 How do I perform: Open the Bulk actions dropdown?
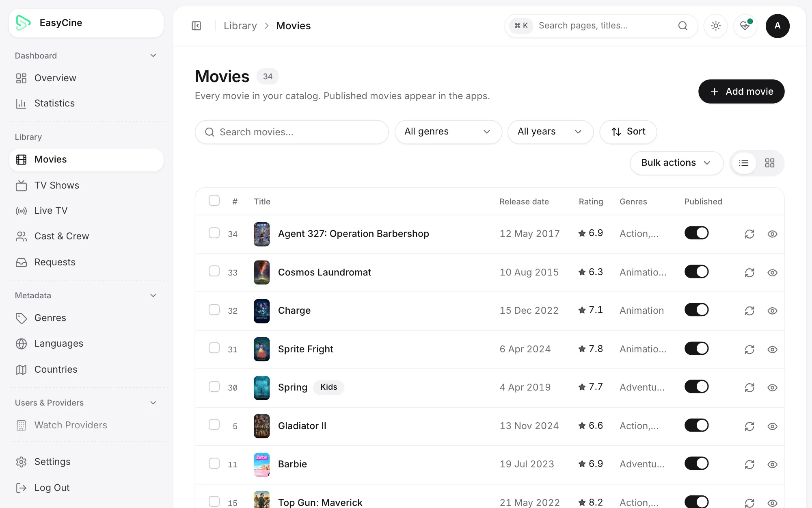click(676, 163)
